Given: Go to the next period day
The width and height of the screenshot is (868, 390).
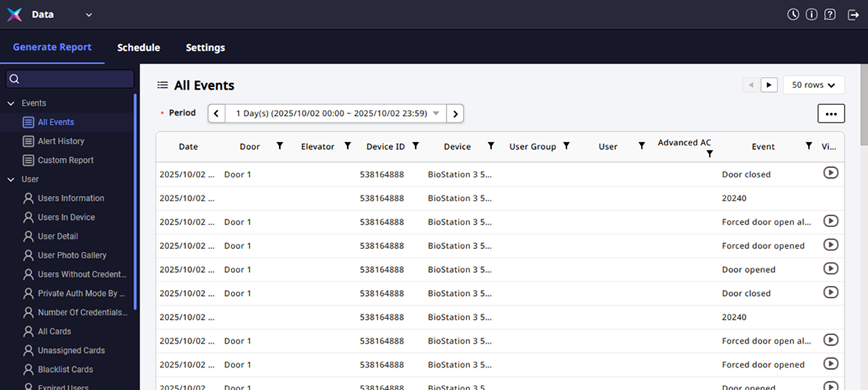Looking at the screenshot, I should [455, 114].
